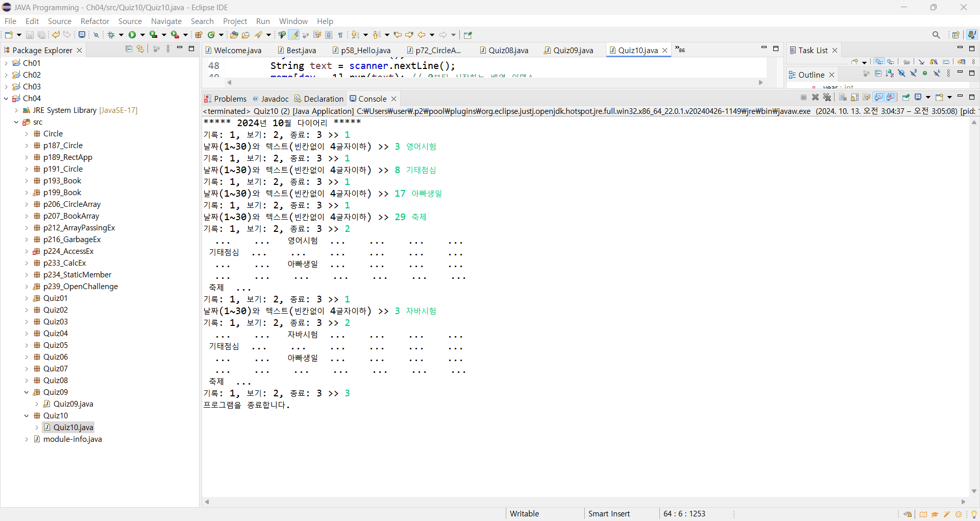
Task: Click the Pin Editor icon
Action: (x=468, y=35)
